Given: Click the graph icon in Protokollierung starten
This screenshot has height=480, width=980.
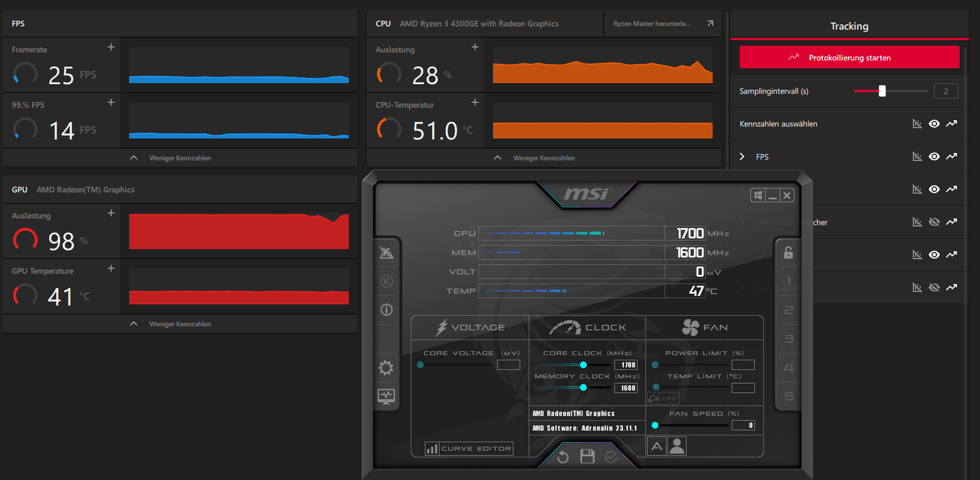Looking at the screenshot, I should click(x=794, y=57).
